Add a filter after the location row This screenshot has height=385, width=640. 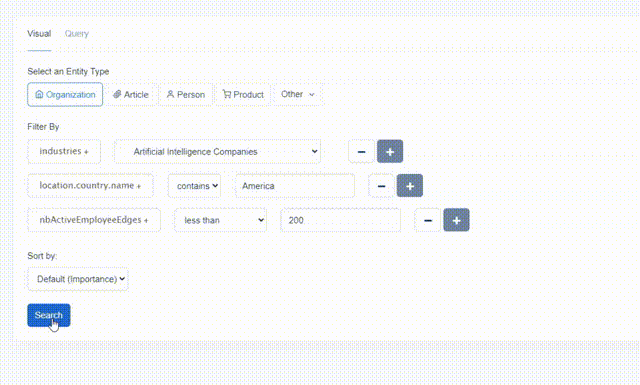[x=410, y=186]
